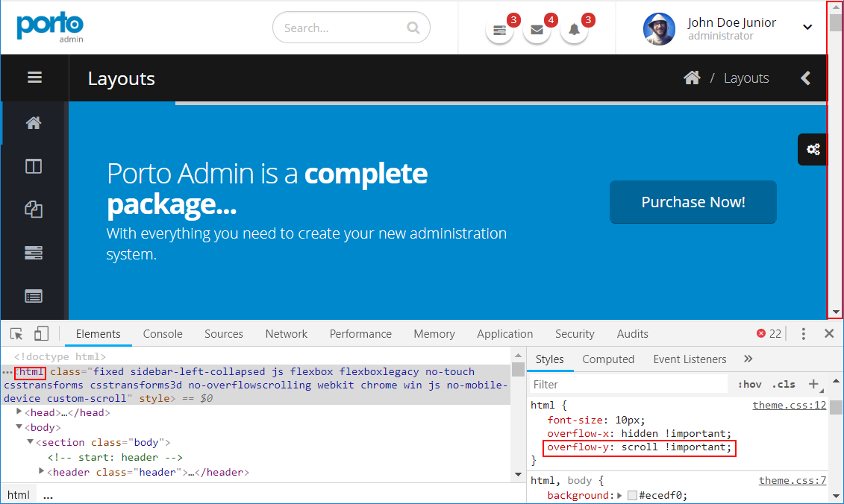Screen dimensions: 844x504
Task: Select the Computed pane tab
Action: click(607, 359)
